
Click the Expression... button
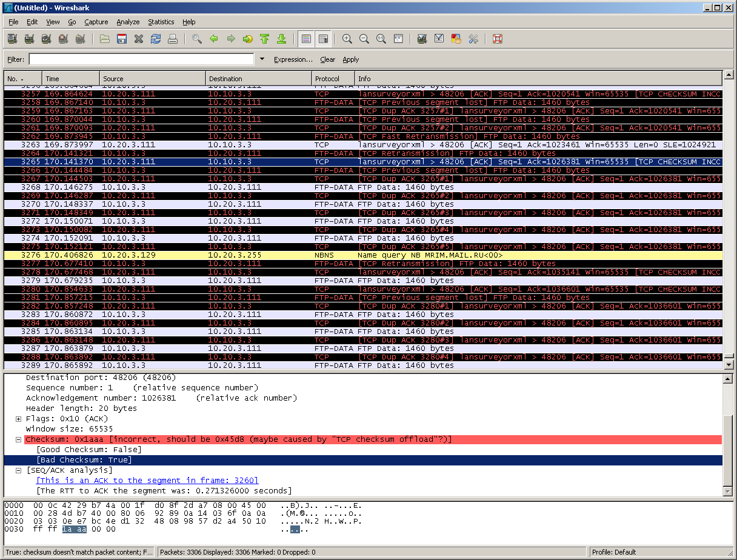pos(293,59)
